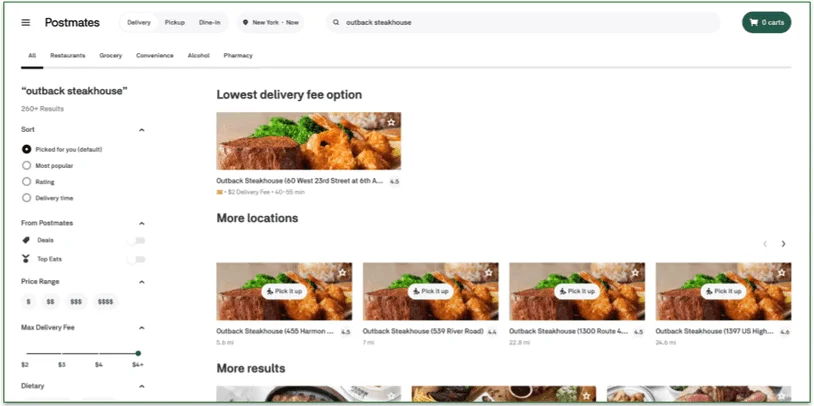This screenshot has width=814, height=406.
Task: Switch to the Convenience tab
Action: click(155, 56)
